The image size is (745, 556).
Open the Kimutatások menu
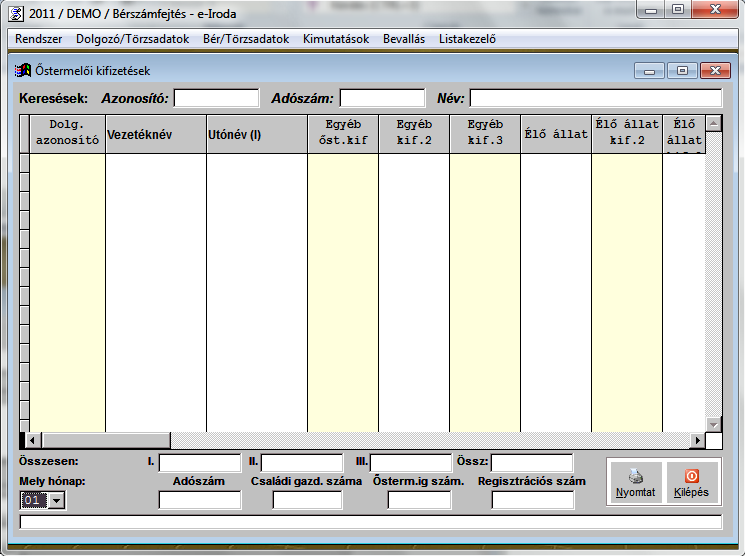point(336,39)
